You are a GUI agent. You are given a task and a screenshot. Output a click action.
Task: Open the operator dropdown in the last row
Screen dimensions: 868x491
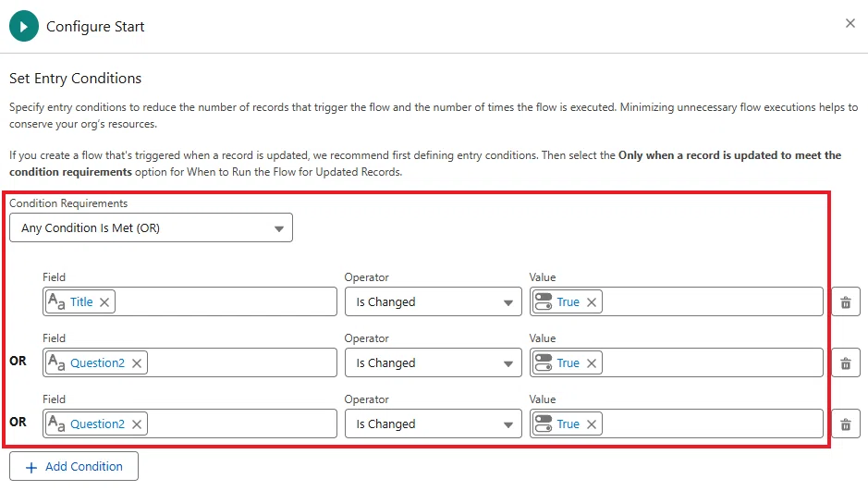coord(433,424)
